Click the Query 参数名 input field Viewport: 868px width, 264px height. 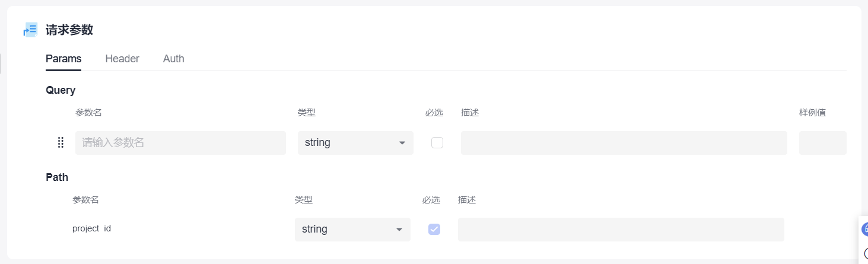[x=180, y=143]
